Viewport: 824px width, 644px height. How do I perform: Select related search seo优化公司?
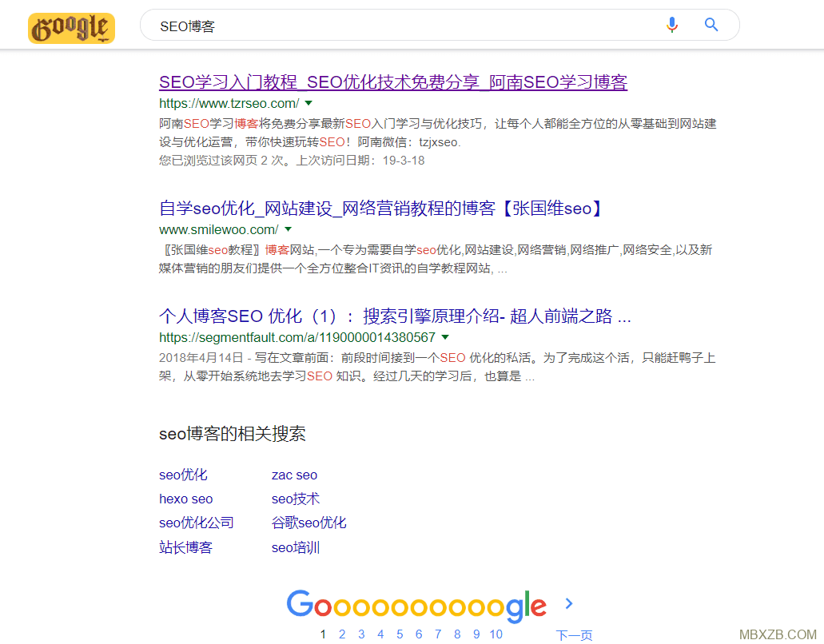(196, 523)
